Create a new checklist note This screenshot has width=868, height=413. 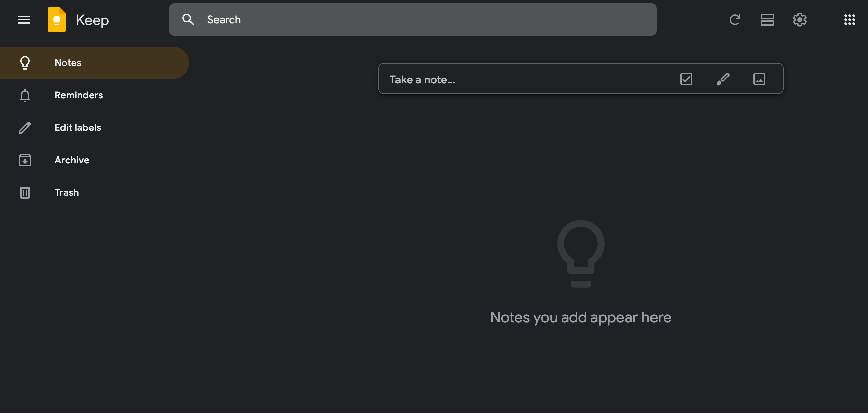pyautogui.click(x=686, y=79)
